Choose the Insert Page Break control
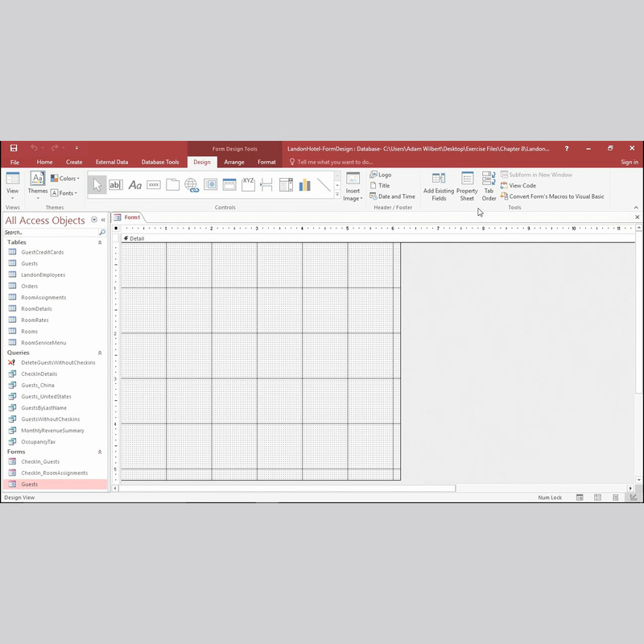This screenshot has height=644, width=644. (267, 185)
